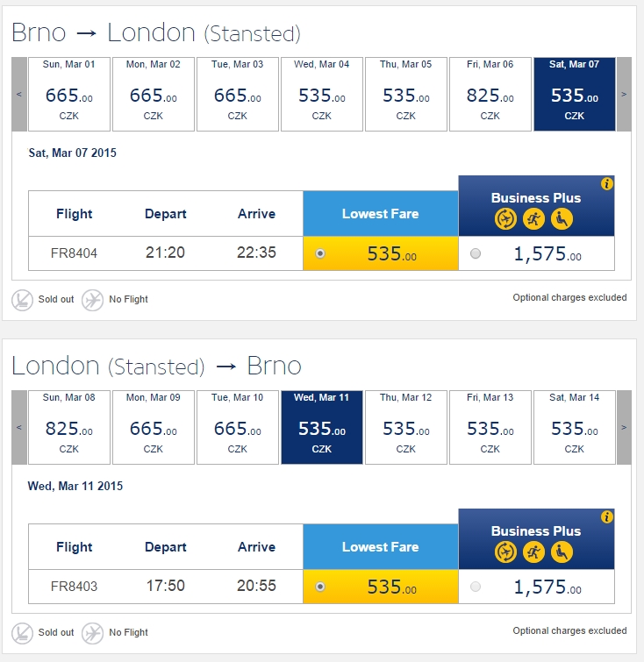Select Business Plus 1,575 radio for FR8403
The width and height of the screenshot is (644, 662).
coord(476,587)
